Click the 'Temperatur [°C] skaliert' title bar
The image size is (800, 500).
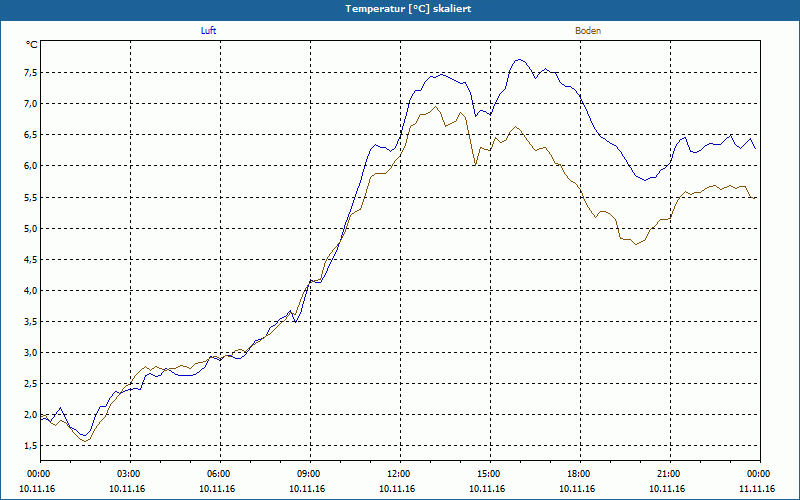400,9
